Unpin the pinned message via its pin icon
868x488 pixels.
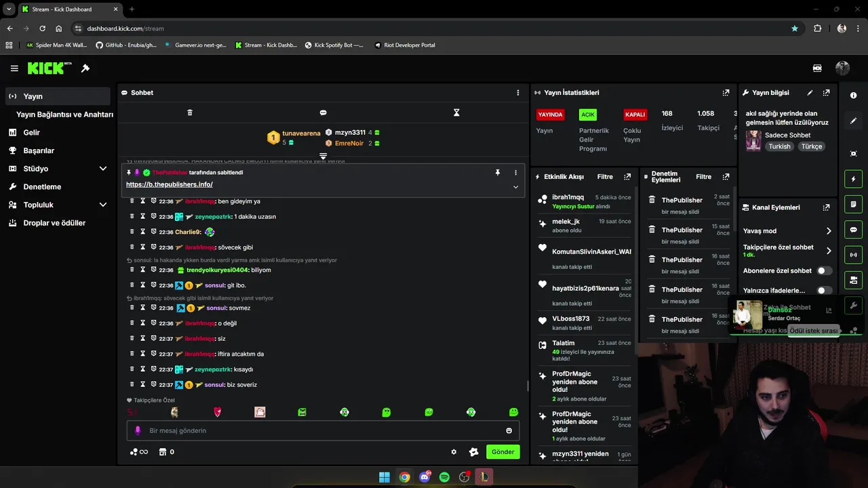coord(498,173)
